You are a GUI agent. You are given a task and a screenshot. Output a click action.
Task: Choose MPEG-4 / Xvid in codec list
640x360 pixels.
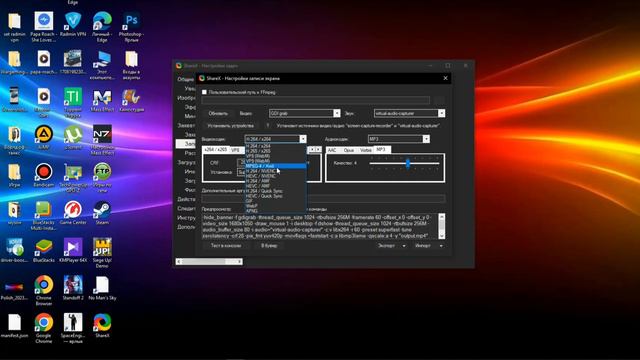(276, 166)
